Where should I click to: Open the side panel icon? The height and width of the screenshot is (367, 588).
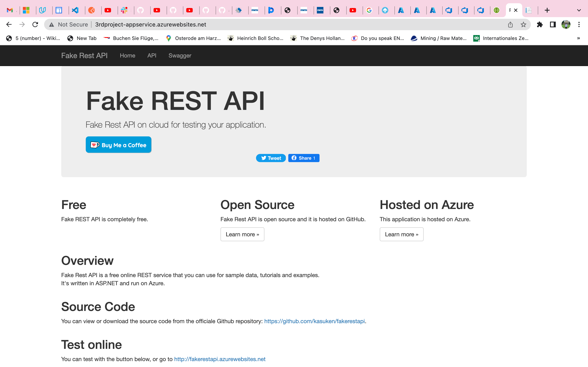[x=552, y=24]
